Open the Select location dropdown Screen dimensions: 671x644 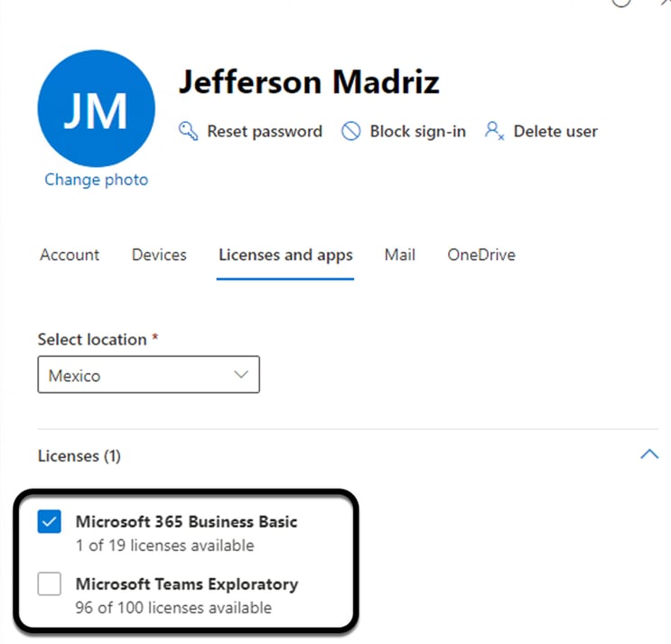(x=148, y=375)
